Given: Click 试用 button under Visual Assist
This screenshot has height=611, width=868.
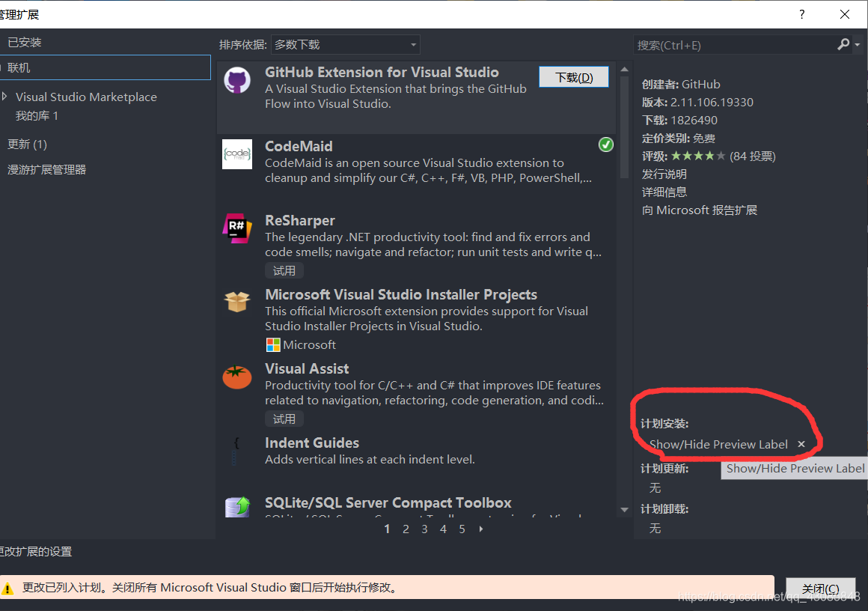Looking at the screenshot, I should [284, 419].
